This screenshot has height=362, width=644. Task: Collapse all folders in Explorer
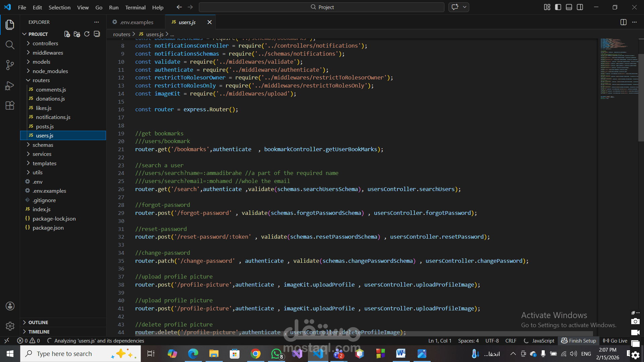[x=97, y=34]
